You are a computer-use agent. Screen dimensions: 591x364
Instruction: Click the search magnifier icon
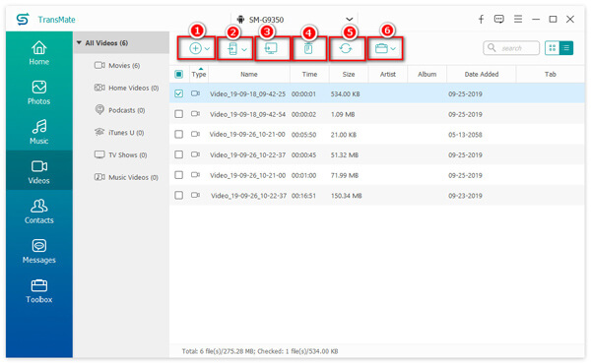pos(492,48)
